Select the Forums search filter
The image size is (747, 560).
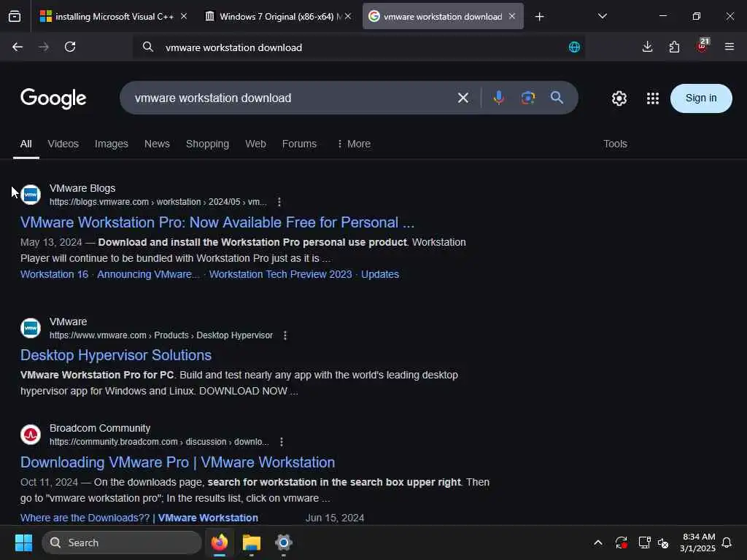point(299,144)
